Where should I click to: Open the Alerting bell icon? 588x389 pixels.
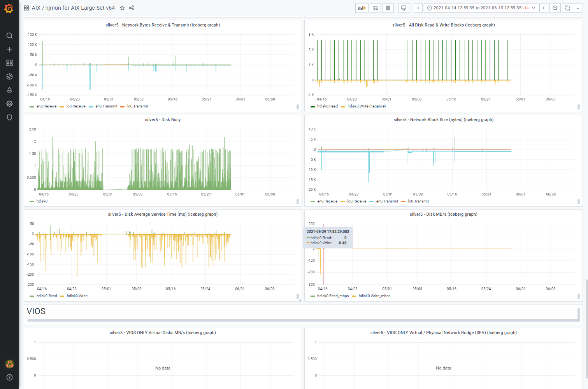(x=9, y=90)
